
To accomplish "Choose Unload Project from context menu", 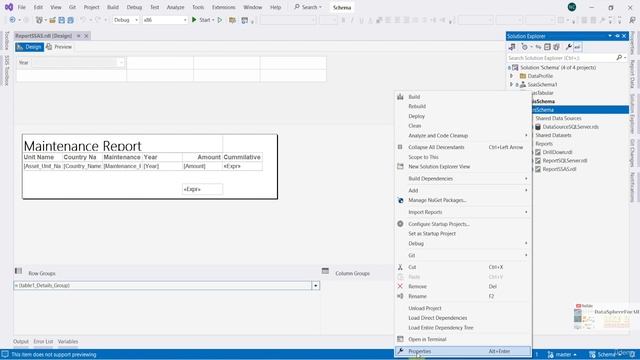I will [462, 308].
